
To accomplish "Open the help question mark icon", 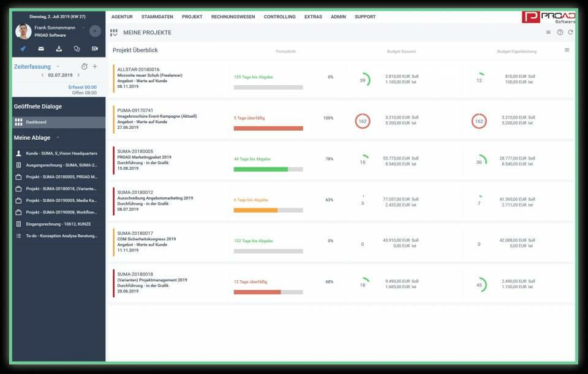I will pyautogui.click(x=560, y=32).
